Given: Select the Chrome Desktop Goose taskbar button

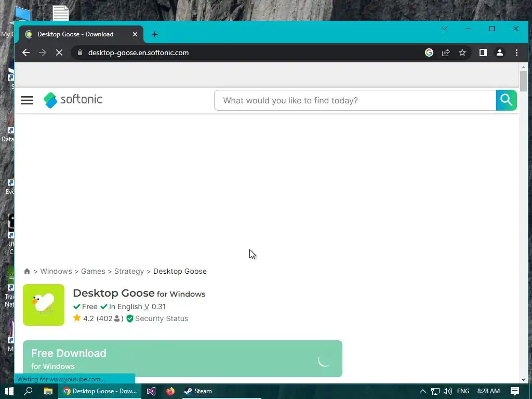Looking at the screenshot, I should [100, 391].
